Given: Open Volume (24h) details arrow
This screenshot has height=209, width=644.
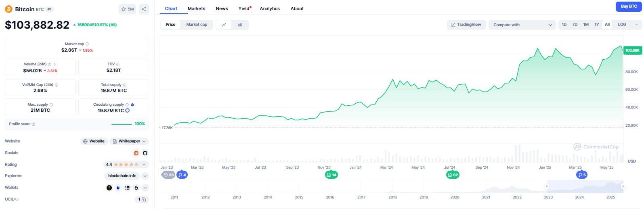Looking at the screenshot, I should pyautogui.click(x=55, y=64).
